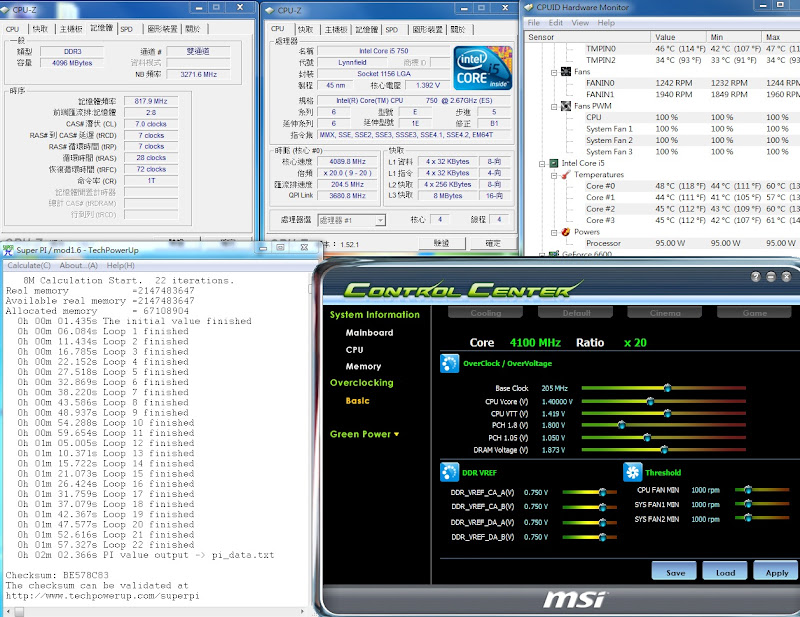This screenshot has height=617, width=800.
Task: Open the About...(A) menu in Super PI
Action: pos(79,265)
